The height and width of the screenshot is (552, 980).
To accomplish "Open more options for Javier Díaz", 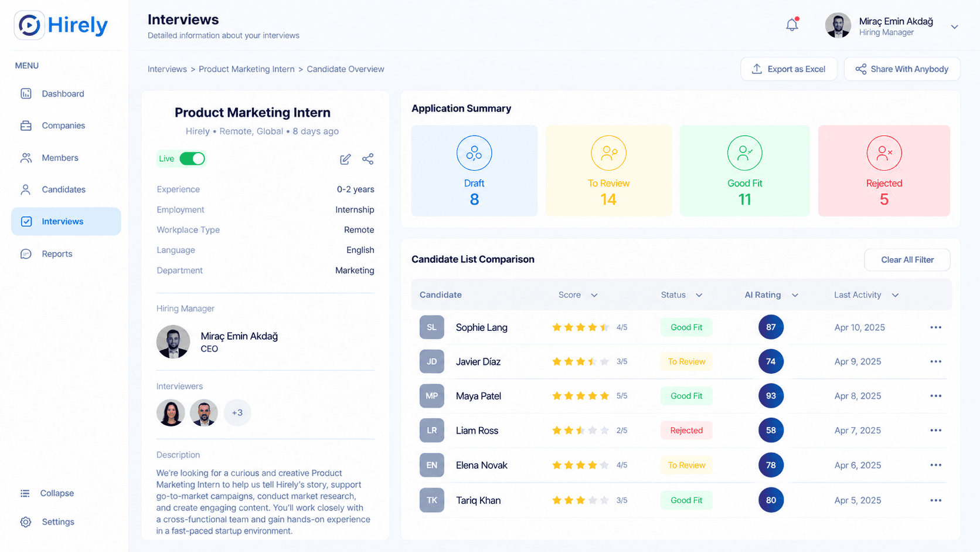I will click(x=935, y=361).
